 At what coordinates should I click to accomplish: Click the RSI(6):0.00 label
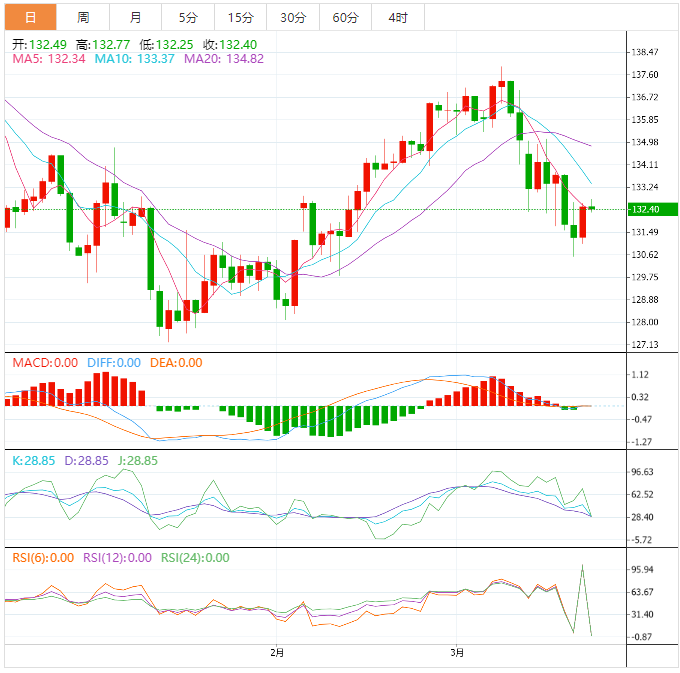43,558
